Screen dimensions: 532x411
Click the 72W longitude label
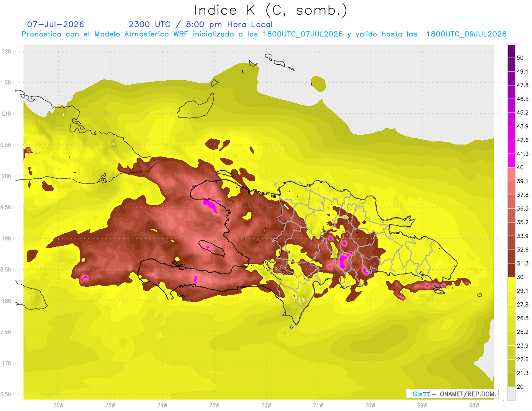point(266,405)
